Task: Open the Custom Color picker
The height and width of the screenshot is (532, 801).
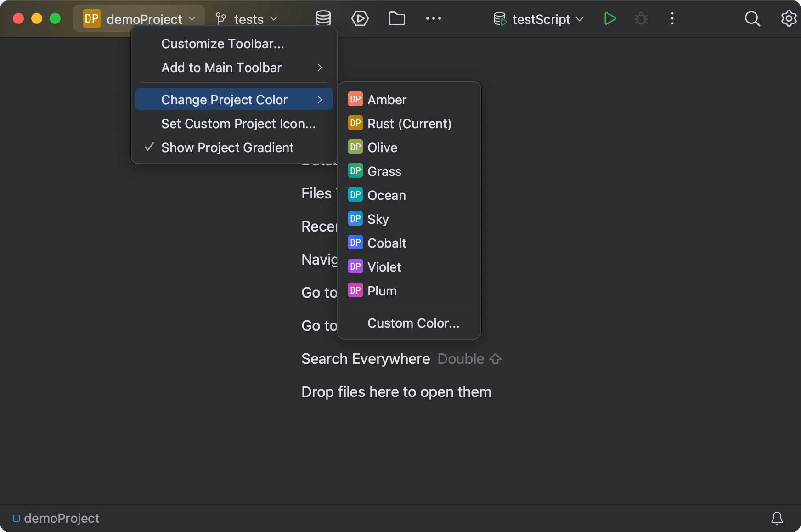Action: 413,323
